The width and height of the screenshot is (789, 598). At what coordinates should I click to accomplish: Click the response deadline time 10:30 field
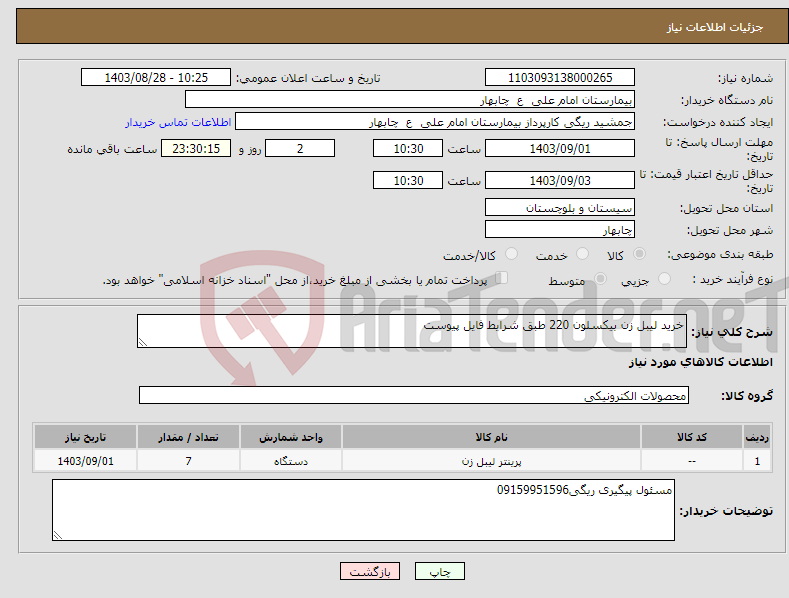click(408, 148)
